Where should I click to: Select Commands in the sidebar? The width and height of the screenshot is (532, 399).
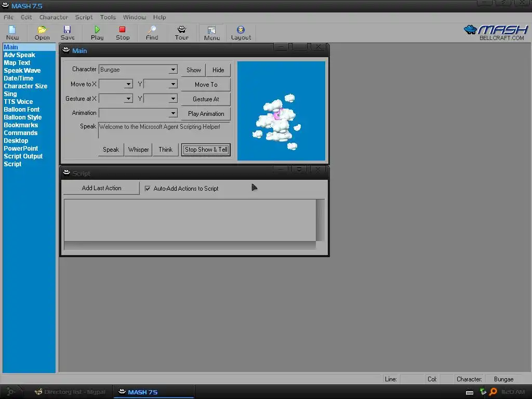click(21, 133)
